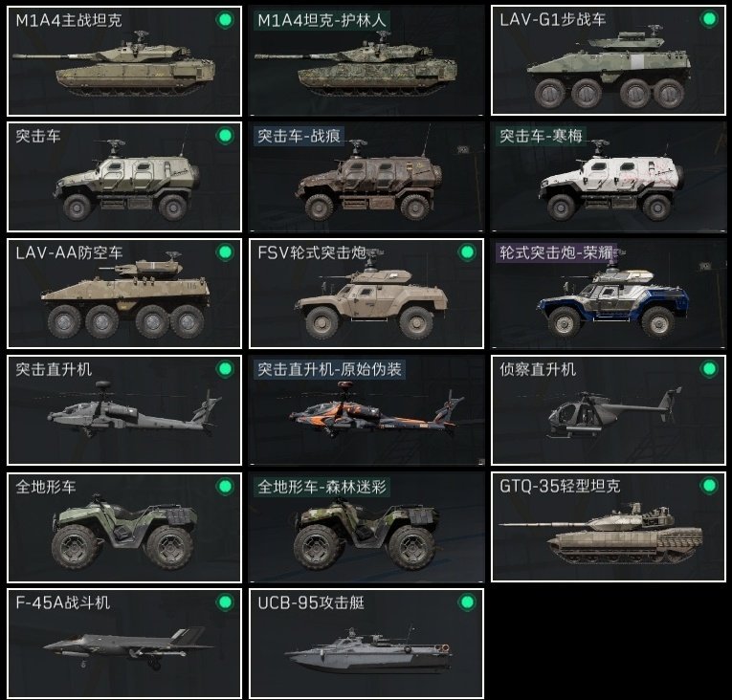Open the UCB-95攻击艇 attack boat card

click(366, 644)
